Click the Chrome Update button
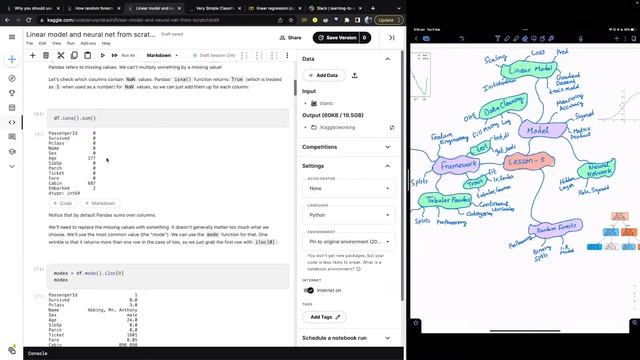 [x=389, y=20]
